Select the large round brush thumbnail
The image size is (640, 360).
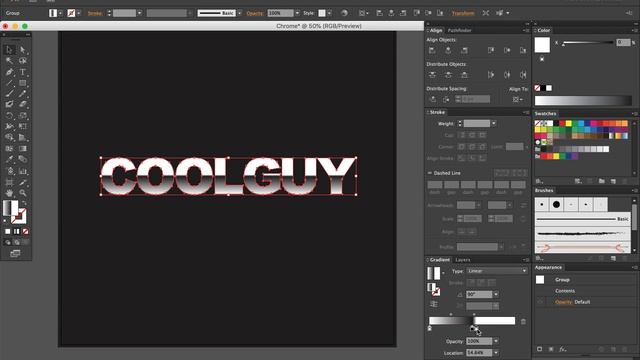pos(556,204)
